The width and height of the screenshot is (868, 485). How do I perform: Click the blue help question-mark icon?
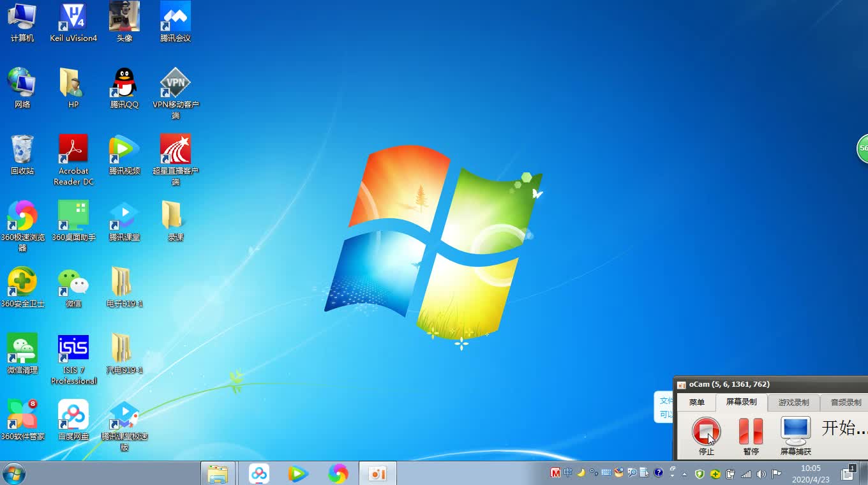(659, 473)
